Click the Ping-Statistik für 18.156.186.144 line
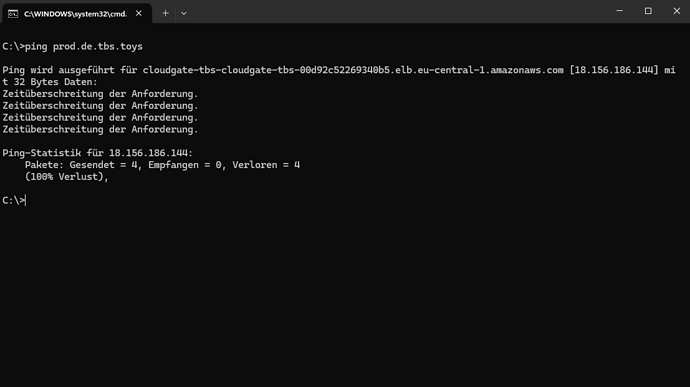Image resolution: width=690 pixels, height=387 pixels. click(x=98, y=153)
